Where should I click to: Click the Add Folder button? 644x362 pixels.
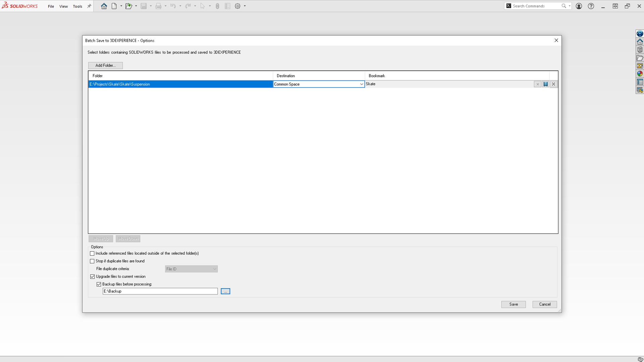pyautogui.click(x=105, y=65)
